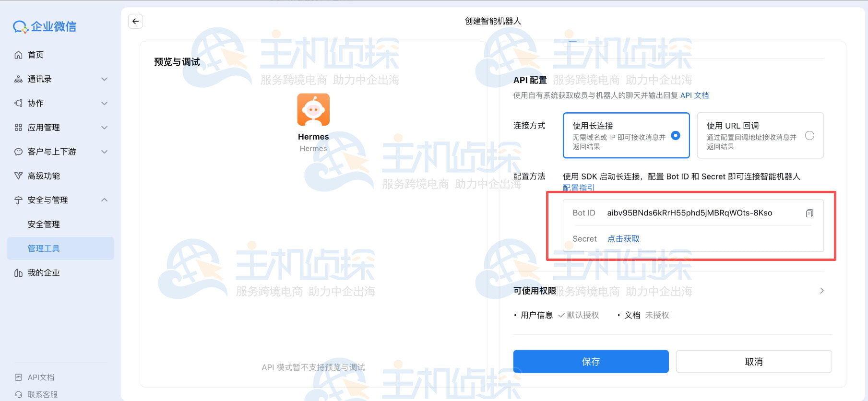Image resolution: width=868 pixels, height=401 pixels.
Task: Click the 客户与上下游 chat icon
Action: coord(18,152)
